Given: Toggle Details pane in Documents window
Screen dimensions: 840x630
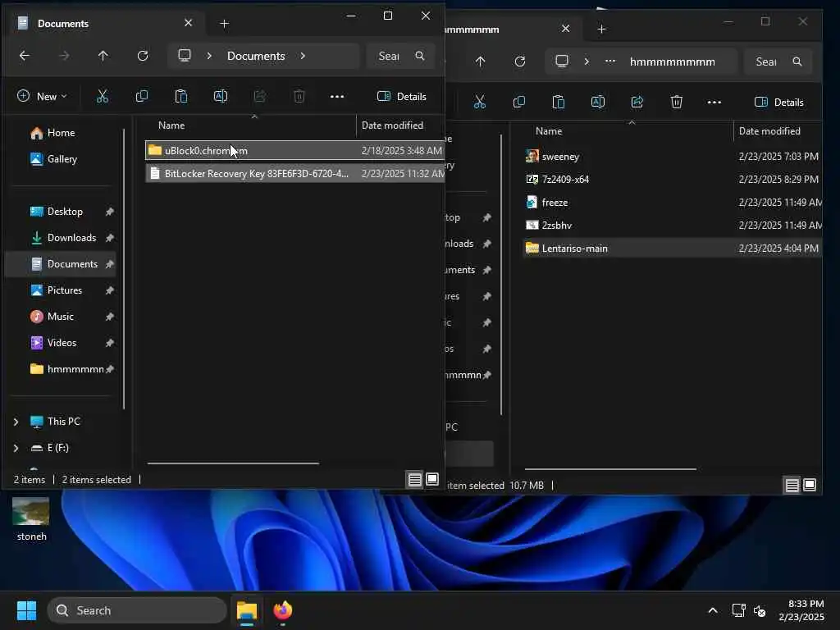Looking at the screenshot, I should point(402,97).
